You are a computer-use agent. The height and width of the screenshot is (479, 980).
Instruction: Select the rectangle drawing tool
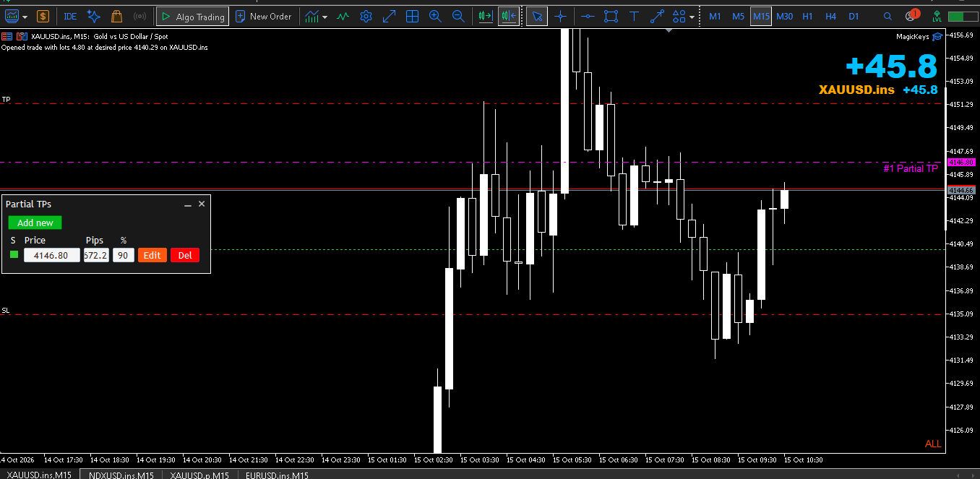pos(611,16)
